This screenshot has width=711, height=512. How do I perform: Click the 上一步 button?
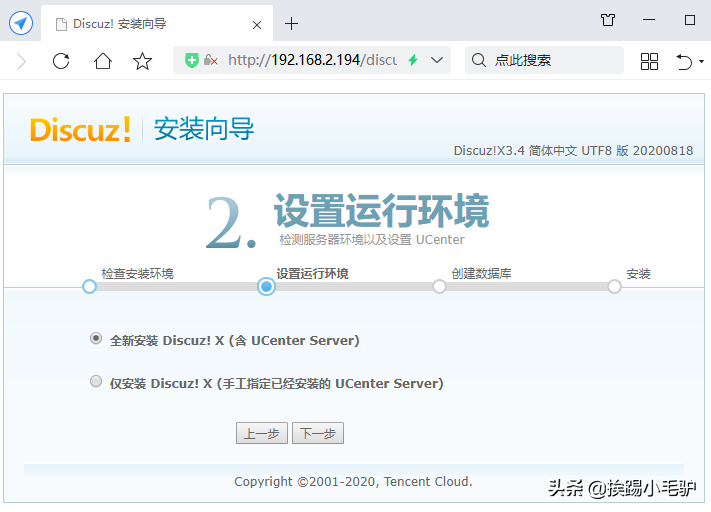click(x=262, y=433)
